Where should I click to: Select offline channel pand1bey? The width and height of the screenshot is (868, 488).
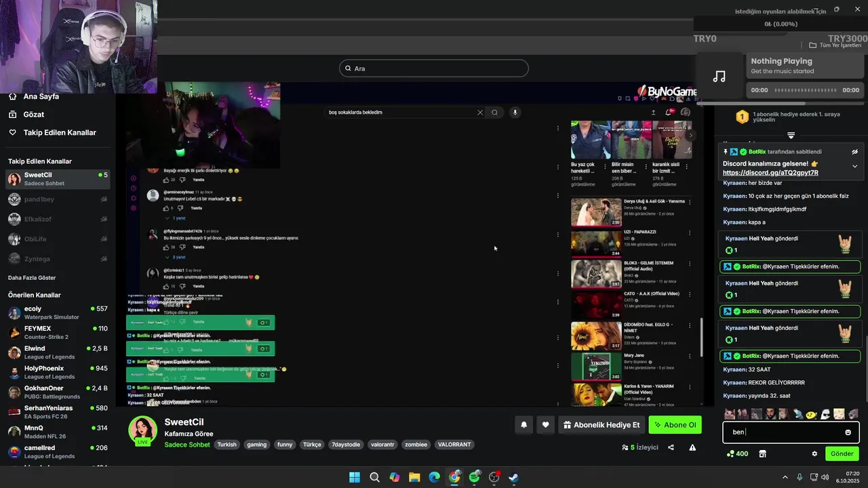(x=58, y=199)
